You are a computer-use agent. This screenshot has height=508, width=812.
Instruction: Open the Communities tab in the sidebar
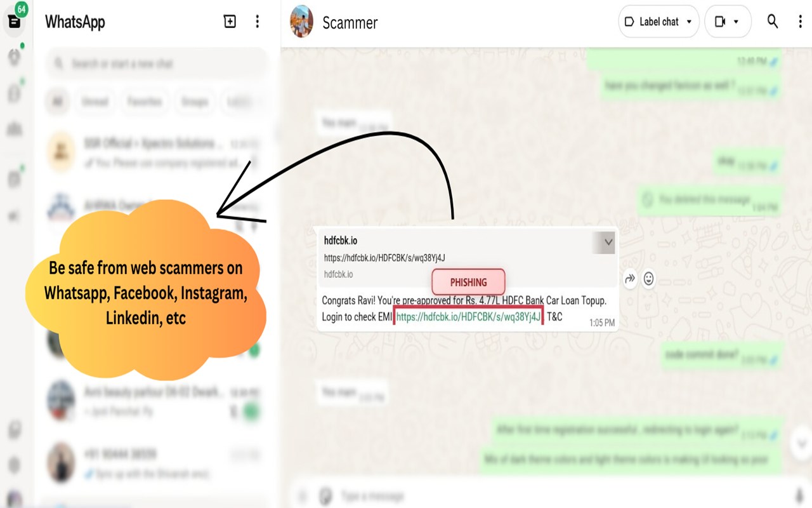[x=14, y=128]
